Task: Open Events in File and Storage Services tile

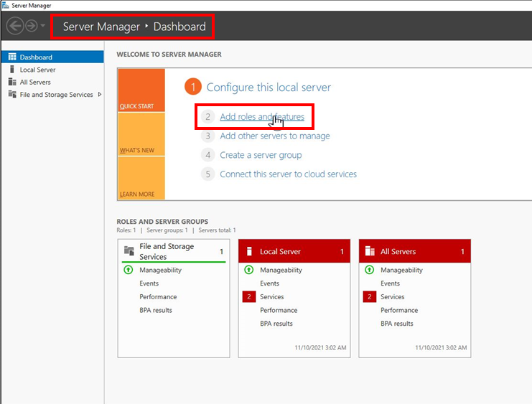Action: pyautogui.click(x=149, y=283)
